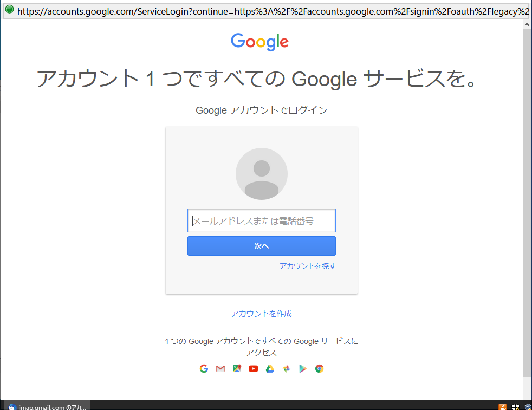Click the Chrome service icon

(319, 369)
